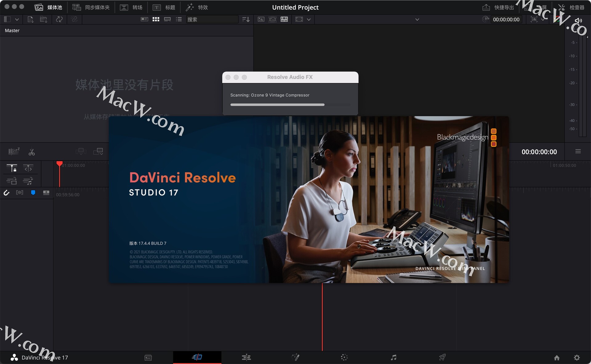Open the 转场 transitions tab
591x364 pixels.
click(131, 7)
